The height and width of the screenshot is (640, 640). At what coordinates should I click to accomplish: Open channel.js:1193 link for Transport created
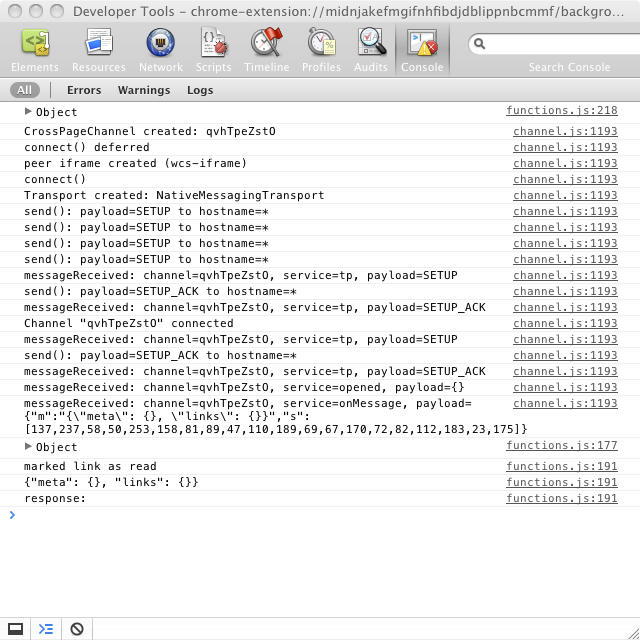pos(565,195)
